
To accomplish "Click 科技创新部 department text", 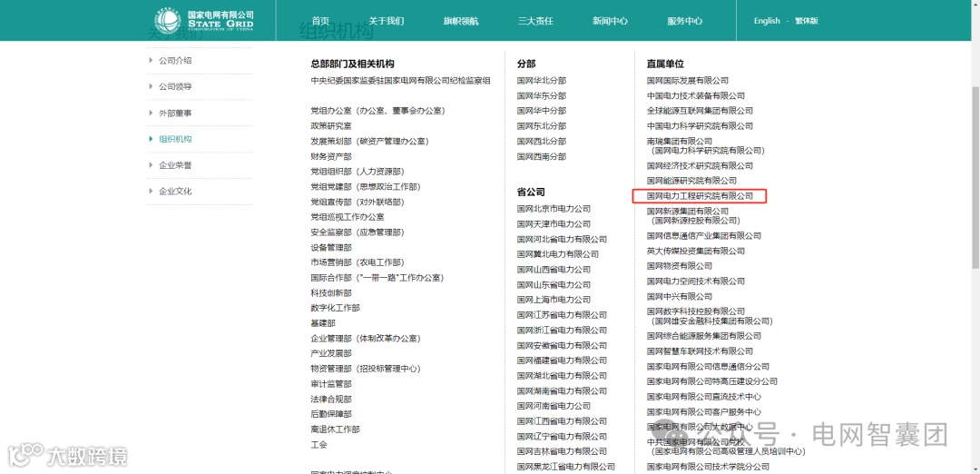I will [x=331, y=292].
